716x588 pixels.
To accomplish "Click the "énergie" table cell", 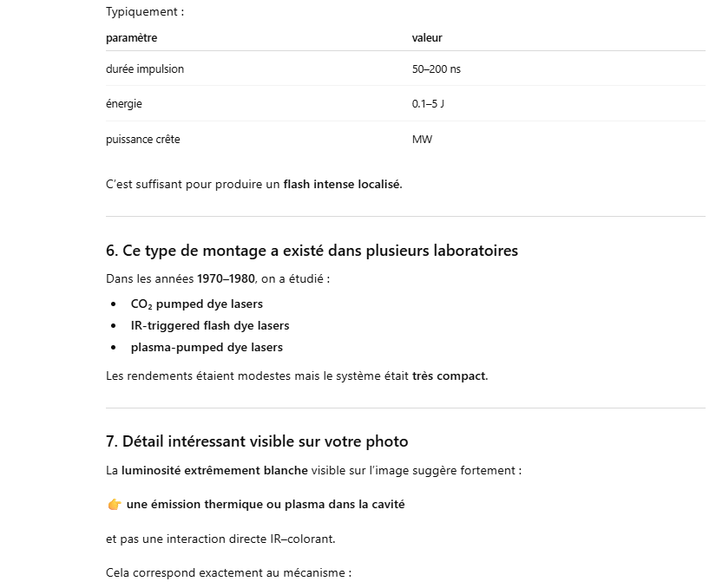I will 124,104.
